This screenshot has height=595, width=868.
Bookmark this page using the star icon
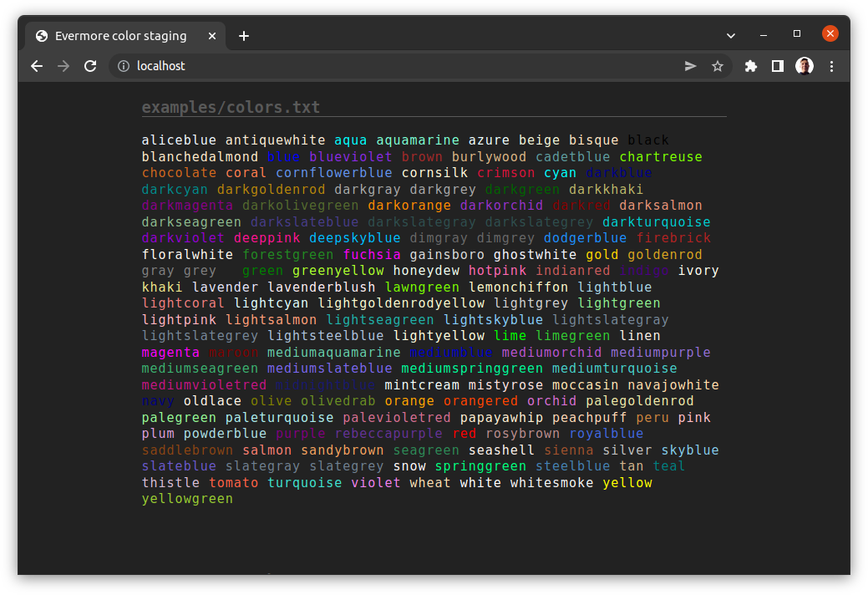[718, 65]
